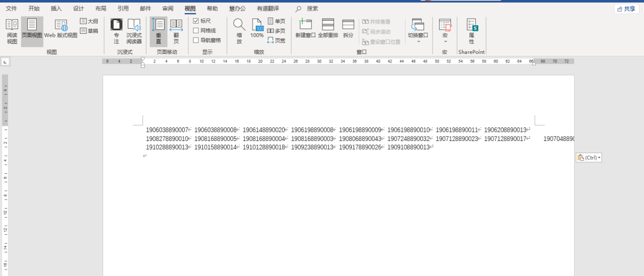Open the Zoom dialog (缩放)
Screen dimensions: 644x276
coord(239,32)
